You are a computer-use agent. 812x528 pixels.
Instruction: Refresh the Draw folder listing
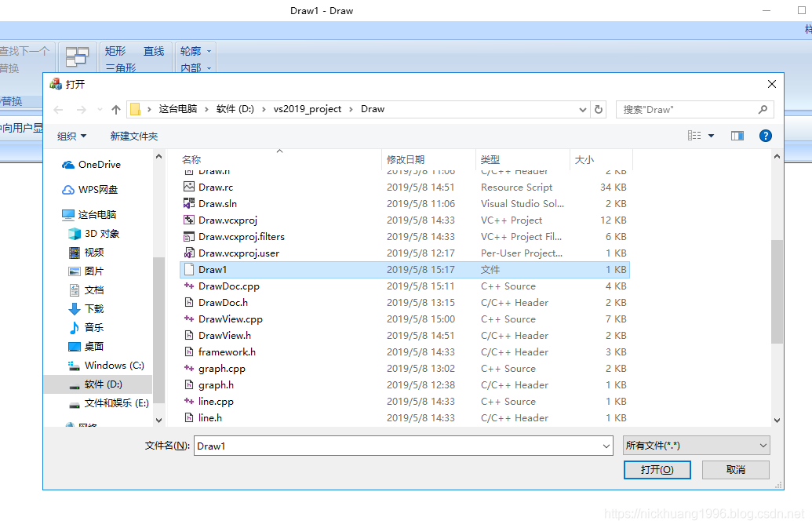pos(599,110)
